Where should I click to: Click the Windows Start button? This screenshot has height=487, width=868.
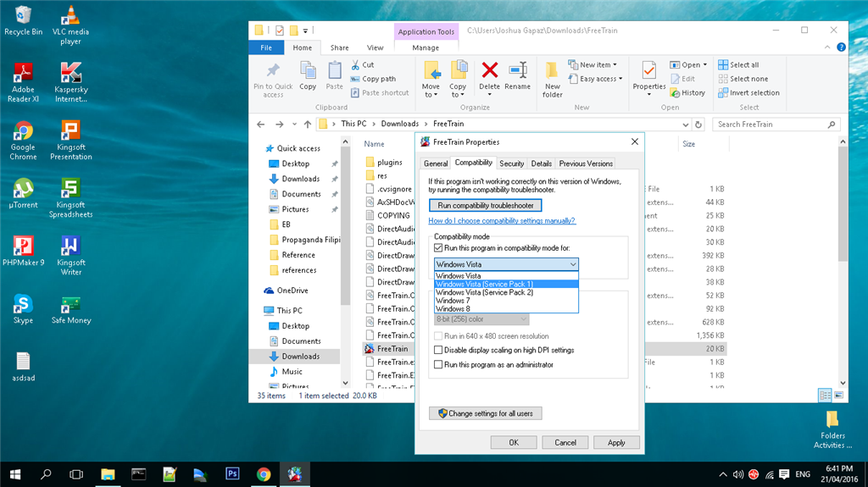[15, 474]
